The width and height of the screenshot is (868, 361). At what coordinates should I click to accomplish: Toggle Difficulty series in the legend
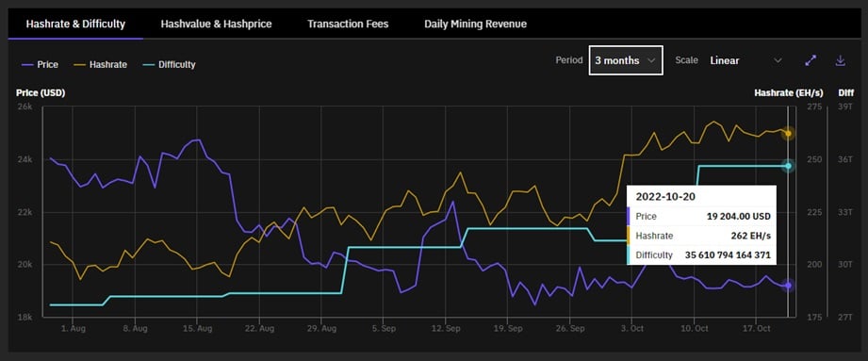pyautogui.click(x=169, y=64)
